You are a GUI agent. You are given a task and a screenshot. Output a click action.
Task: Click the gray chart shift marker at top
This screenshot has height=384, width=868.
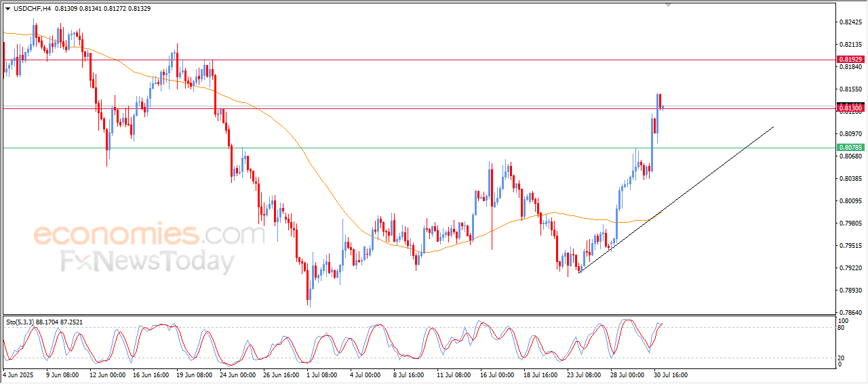[x=669, y=5]
